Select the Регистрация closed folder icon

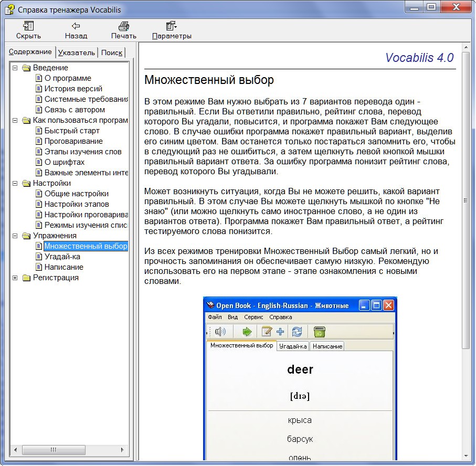pyautogui.click(x=26, y=278)
